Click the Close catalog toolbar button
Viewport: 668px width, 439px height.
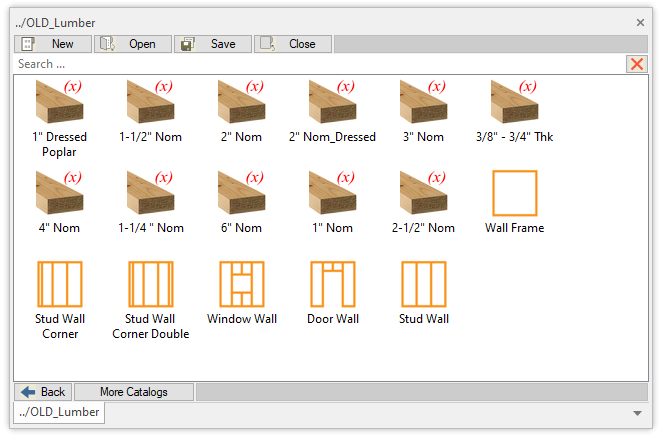(292, 44)
